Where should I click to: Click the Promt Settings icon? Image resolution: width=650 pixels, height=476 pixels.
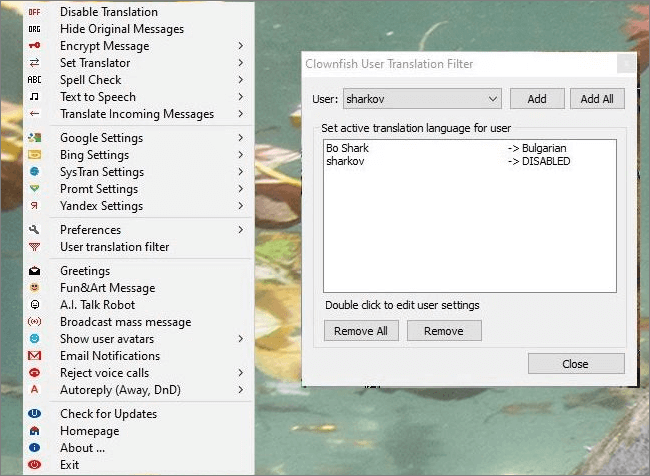(x=34, y=189)
